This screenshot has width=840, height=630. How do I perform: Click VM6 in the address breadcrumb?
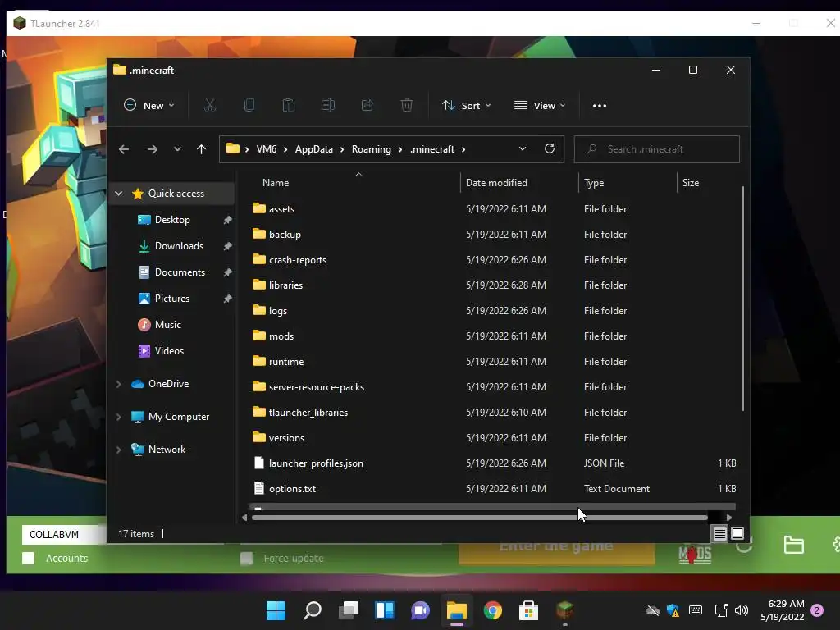[267, 149]
